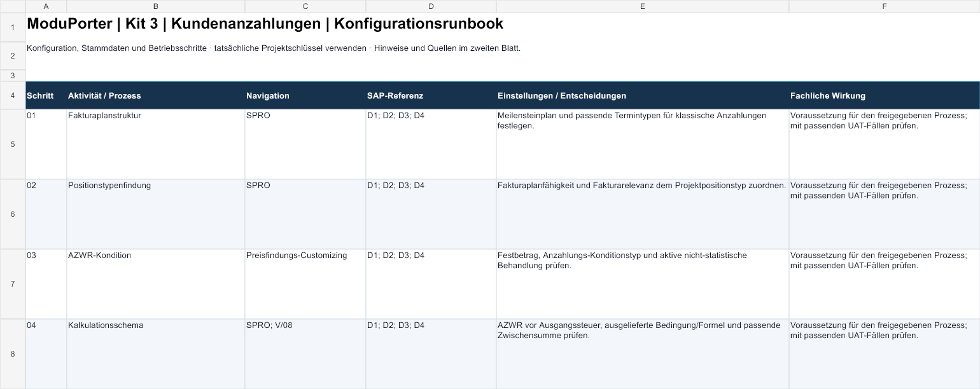Screen dimensions: 980x389
Task: Select step cell '02'
Action: [x=46, y=214]
